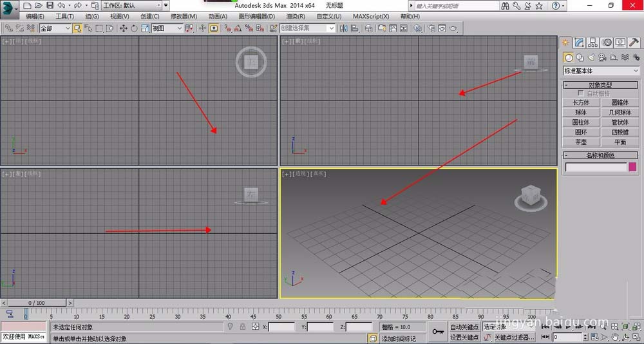Open the 视图 reference coordinate dropdown

pyautogui.click(x=167, y=28)
